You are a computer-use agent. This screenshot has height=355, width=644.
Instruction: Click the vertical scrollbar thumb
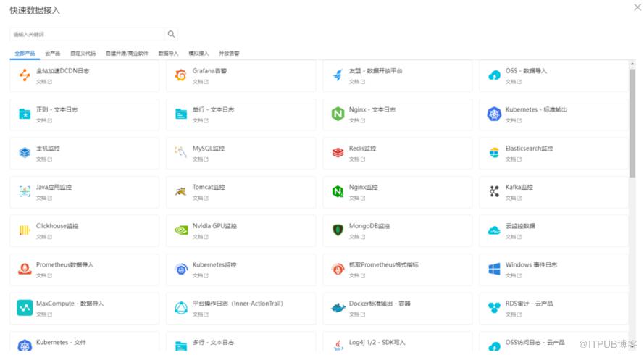[x=632, y=123]
